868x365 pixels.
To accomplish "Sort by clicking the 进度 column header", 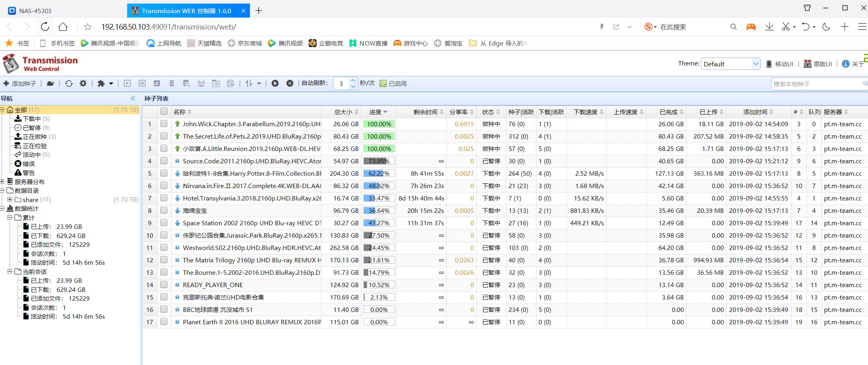I will tap(375, 112).
